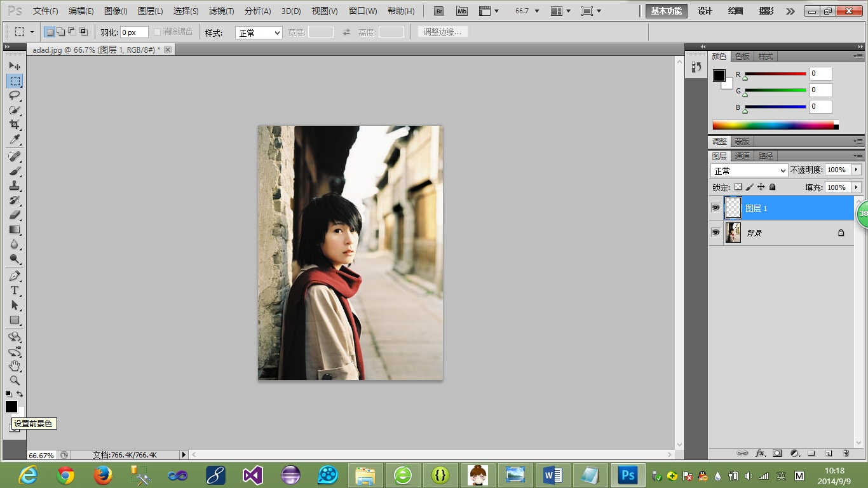Select the Pen tool
The image size is (868, 488).
15,276
